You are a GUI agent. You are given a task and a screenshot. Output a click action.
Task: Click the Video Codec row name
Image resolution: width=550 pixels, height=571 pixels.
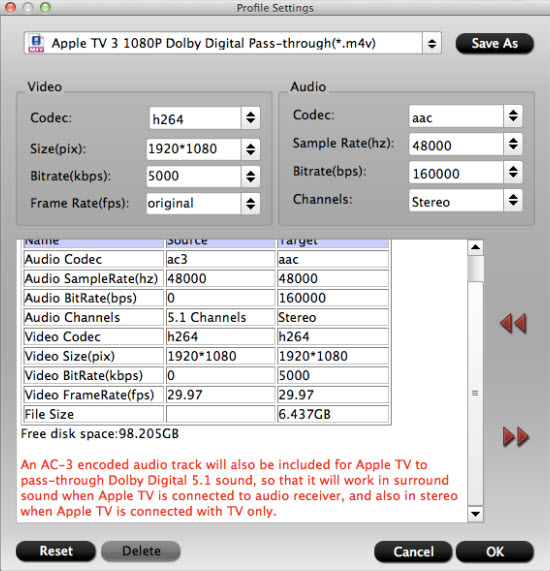click(x=94, y=336)
